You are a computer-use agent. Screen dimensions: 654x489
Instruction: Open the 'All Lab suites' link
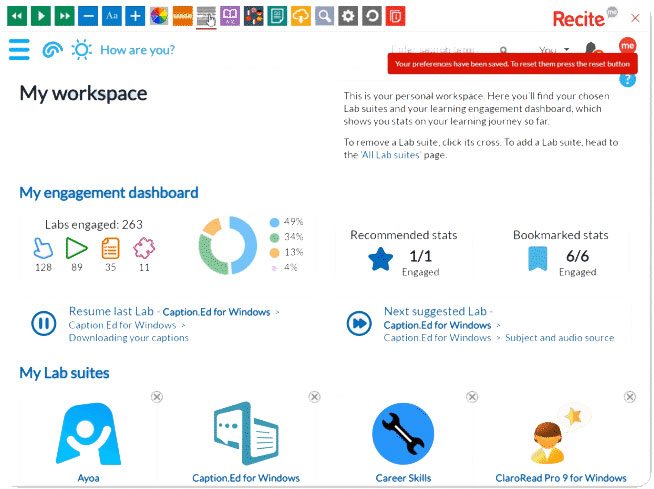pyautogui.click(x=391, y=155)
